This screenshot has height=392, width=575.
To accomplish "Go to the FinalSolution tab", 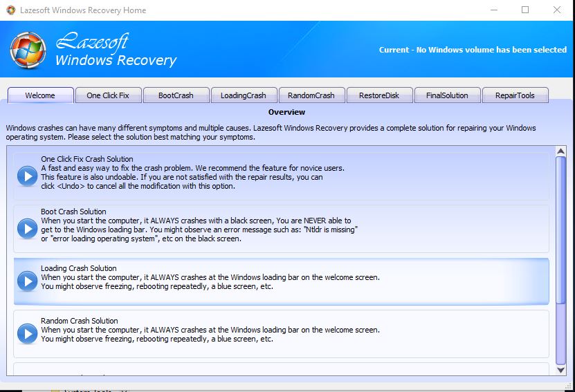I will click(447, 95).
